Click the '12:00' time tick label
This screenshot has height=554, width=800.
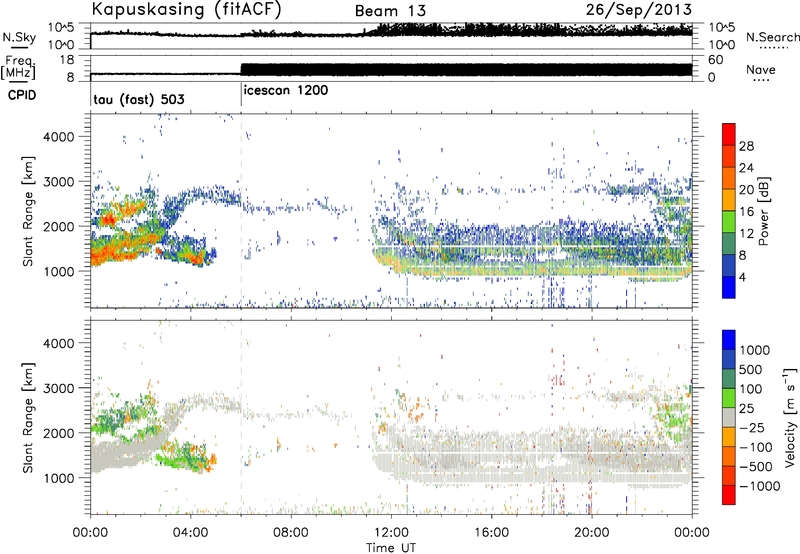pyautogui.click(x=391, y=533)
